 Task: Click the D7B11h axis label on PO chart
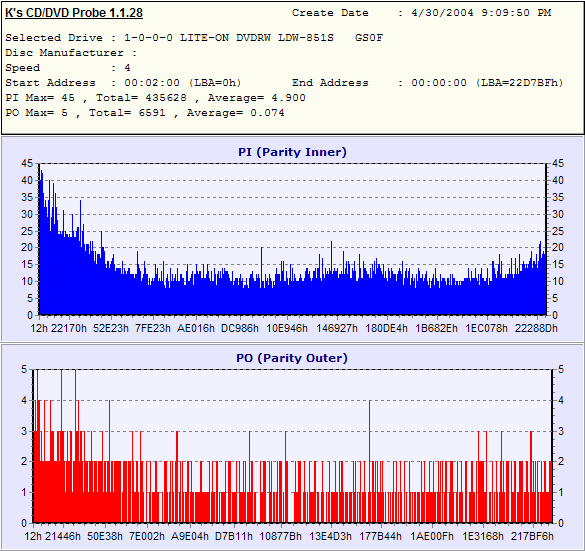coord(234,536)
